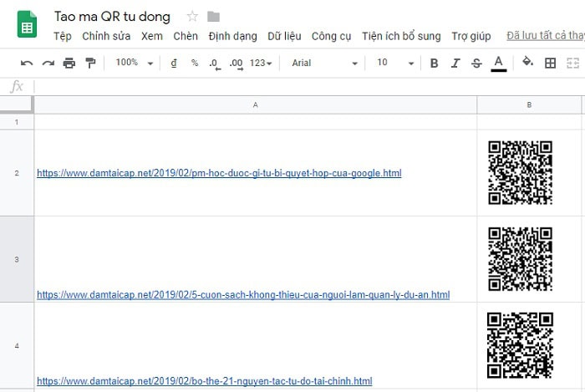This screenshot has height=392, width=585.
Task: Open the 5-cuon-sach-khong-thieu link
Action: (x=243, y=295)
